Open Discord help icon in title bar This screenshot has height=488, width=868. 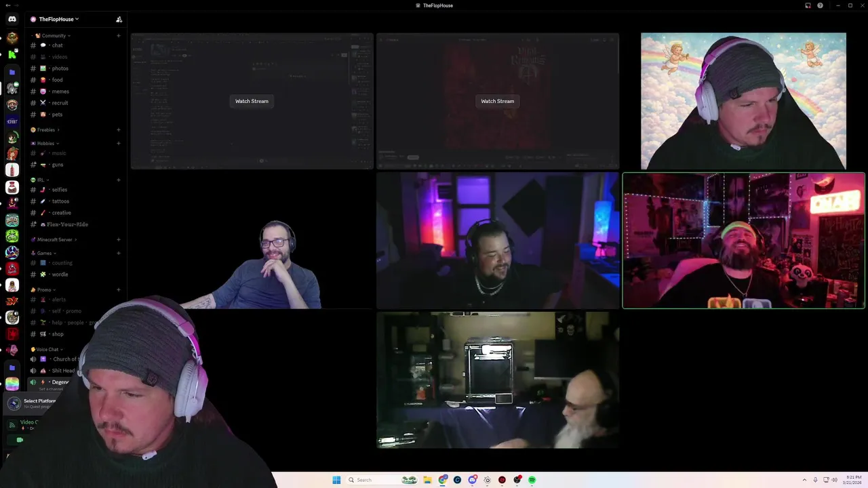pos(820,5)
